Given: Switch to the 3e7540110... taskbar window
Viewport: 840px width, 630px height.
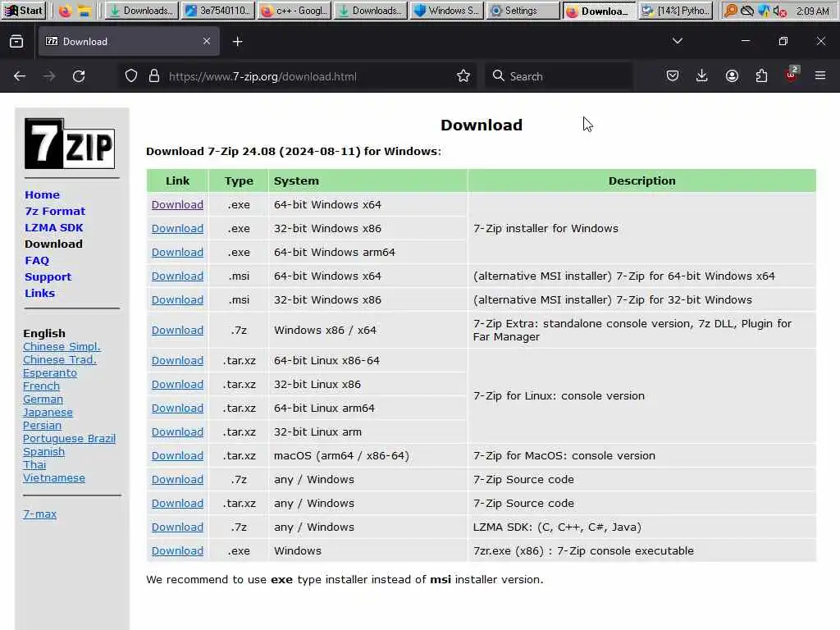Looking at the screenshot, I should click(x=218, y=11).
